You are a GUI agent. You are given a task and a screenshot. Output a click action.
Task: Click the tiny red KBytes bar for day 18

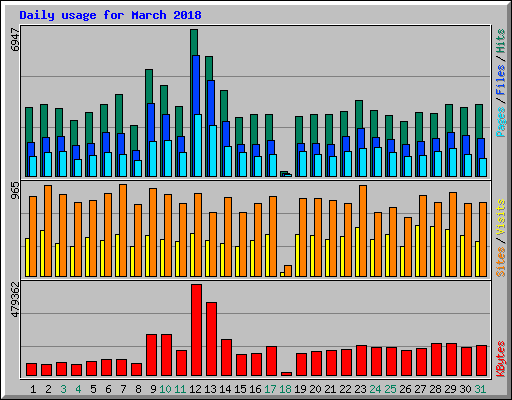(286, 374)
